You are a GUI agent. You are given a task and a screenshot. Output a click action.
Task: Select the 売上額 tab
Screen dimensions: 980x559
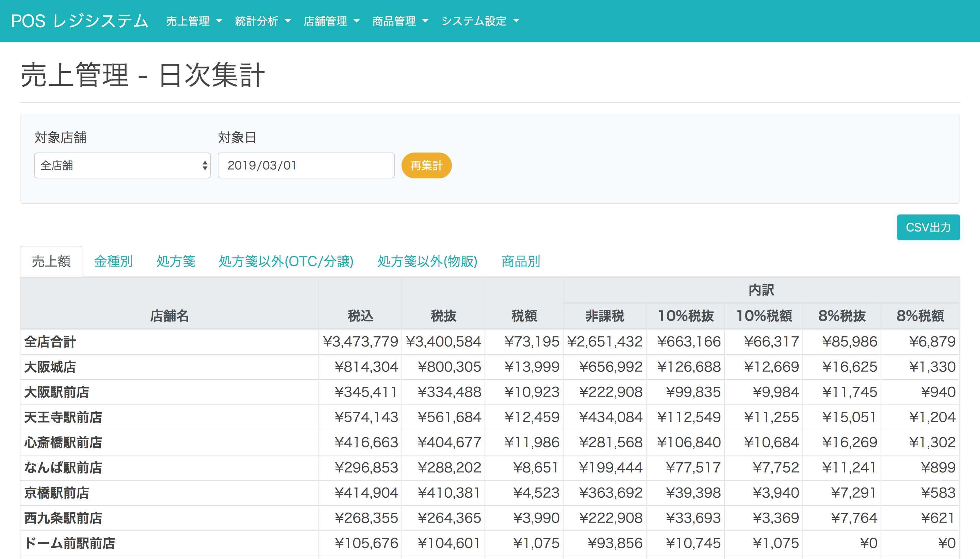[x=51, y=261]
